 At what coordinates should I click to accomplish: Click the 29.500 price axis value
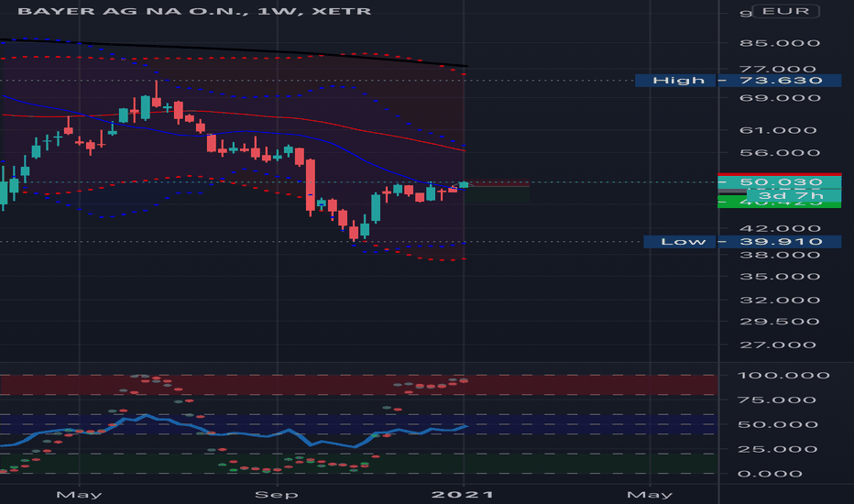(780, 322)
